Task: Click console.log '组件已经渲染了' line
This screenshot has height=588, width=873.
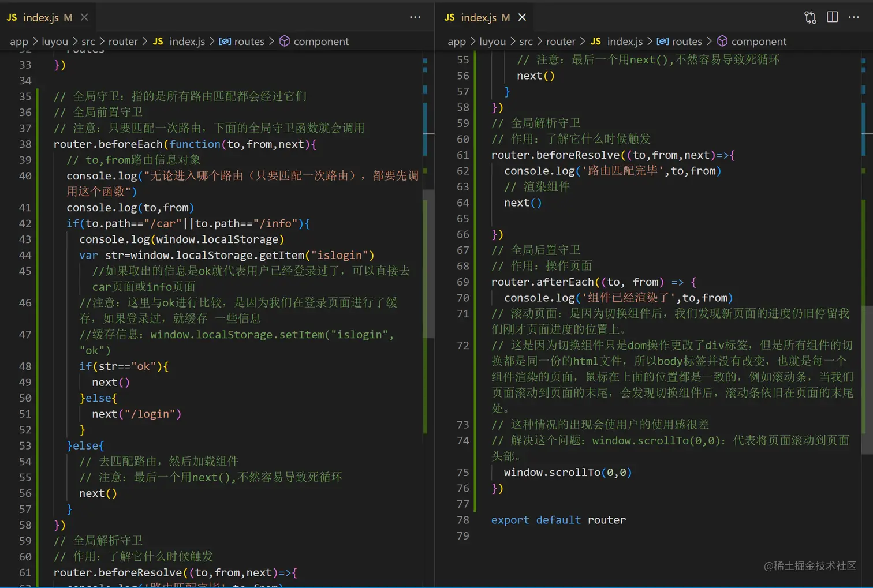Action: coord(618,298)
